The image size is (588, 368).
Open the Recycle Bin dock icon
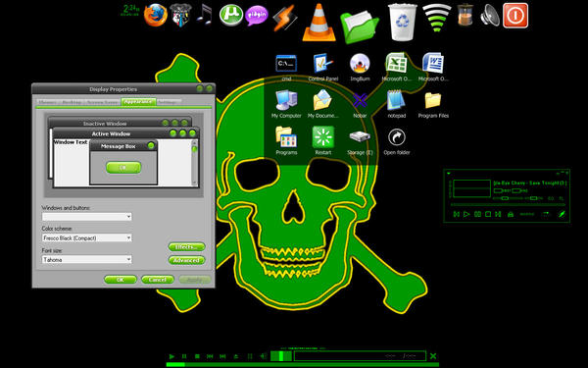coord(403,22)
